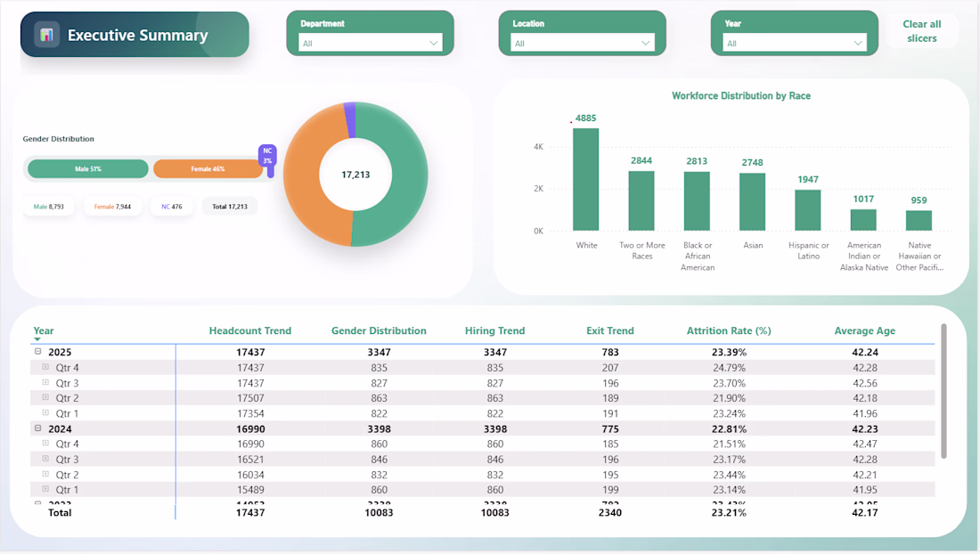Expand Qtr 4 under 2024
The height and width of the screenshot is (554, 980).
point(45,444)
